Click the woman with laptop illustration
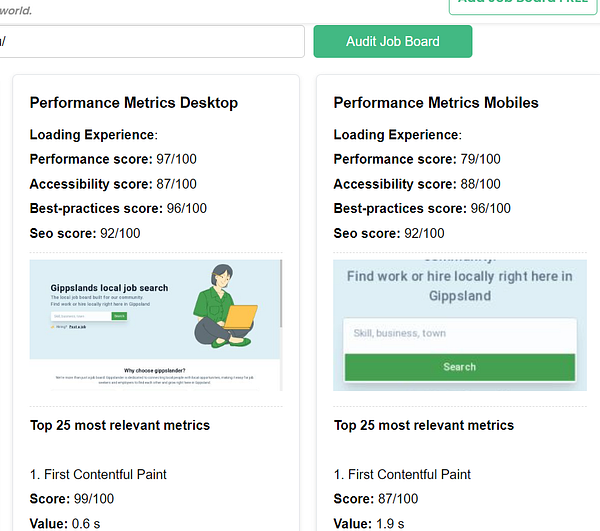 (x=224, y=307)
